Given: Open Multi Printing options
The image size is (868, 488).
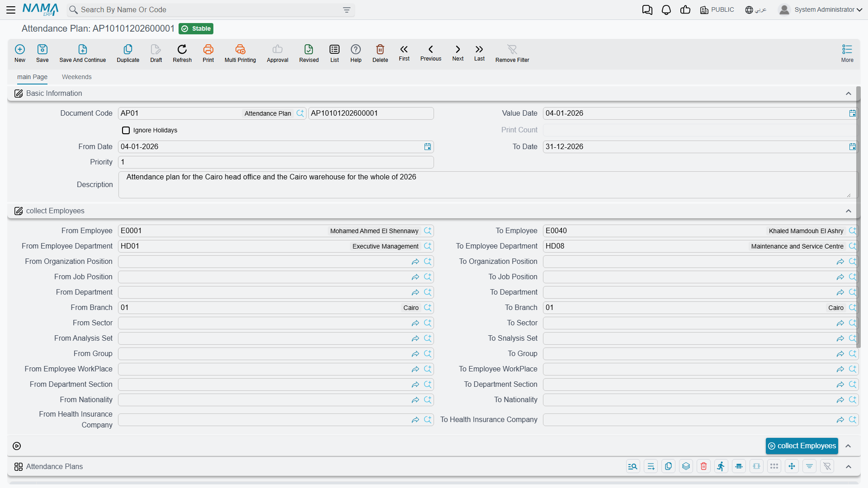Looking at the screenshot, I should point(240,53).
